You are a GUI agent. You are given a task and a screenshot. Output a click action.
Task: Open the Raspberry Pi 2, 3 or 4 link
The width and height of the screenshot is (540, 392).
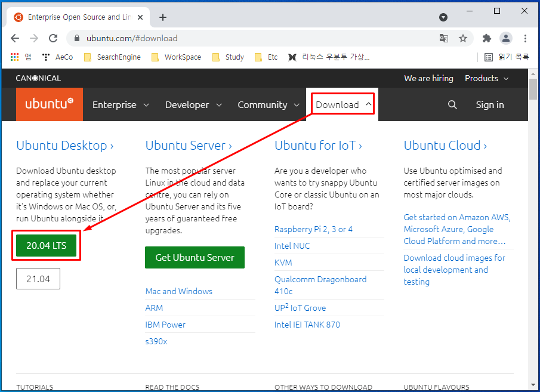point(313,229)
